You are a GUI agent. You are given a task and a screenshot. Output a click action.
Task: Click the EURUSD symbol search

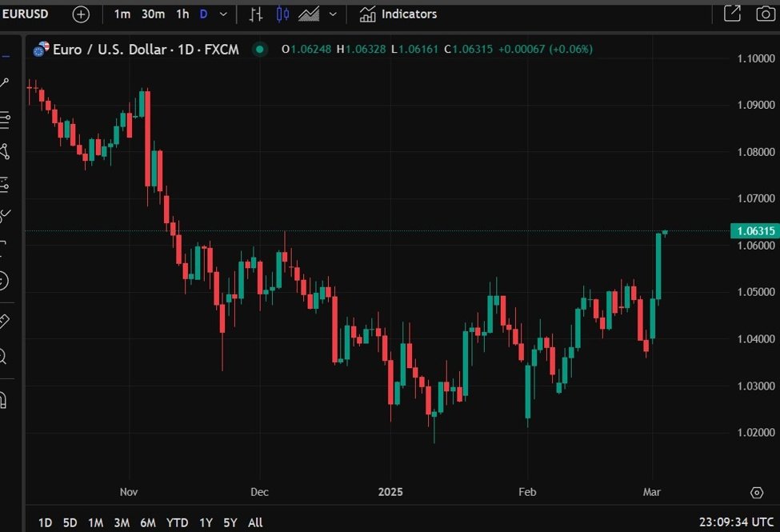pyautogui.click(x=27, y=14)
